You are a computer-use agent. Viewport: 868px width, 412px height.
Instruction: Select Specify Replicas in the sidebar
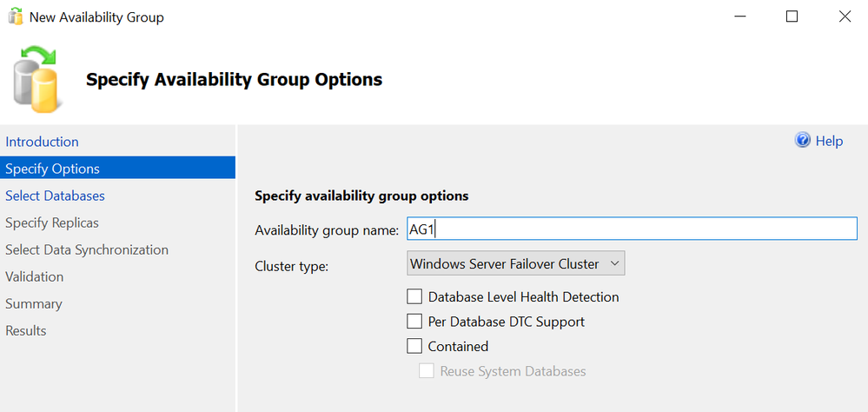pyautogui.click(x=52, y=223)
